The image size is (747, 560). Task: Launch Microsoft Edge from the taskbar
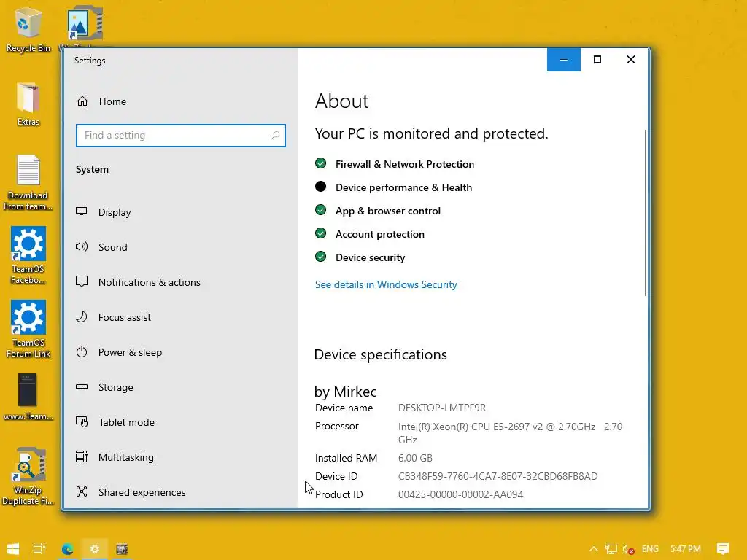(x=67, y=549)
